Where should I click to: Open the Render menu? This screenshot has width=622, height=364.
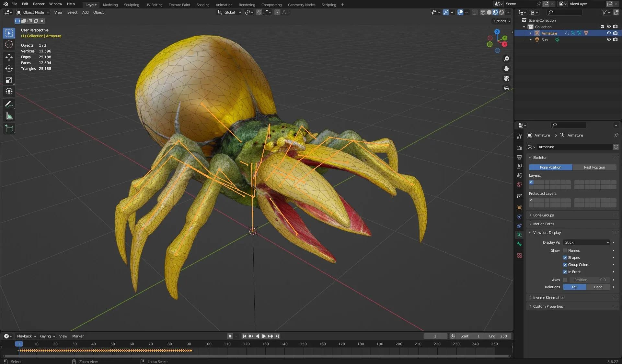pos(39,4)
